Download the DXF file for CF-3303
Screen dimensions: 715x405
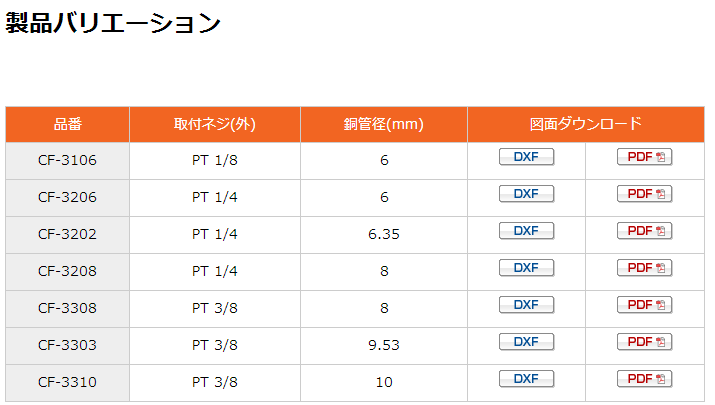(x=526, y=342)
